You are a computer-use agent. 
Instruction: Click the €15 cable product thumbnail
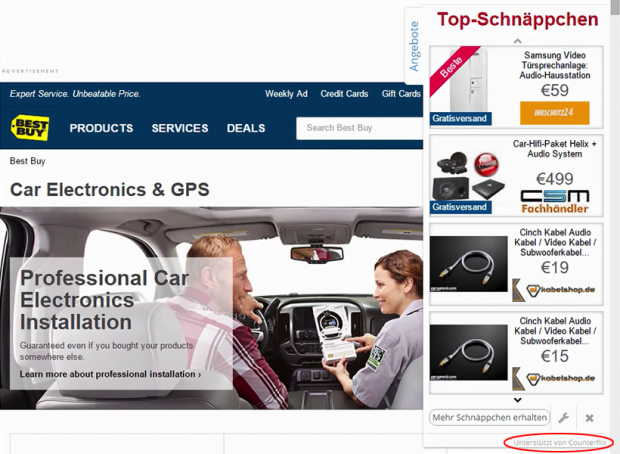point(469,353)
